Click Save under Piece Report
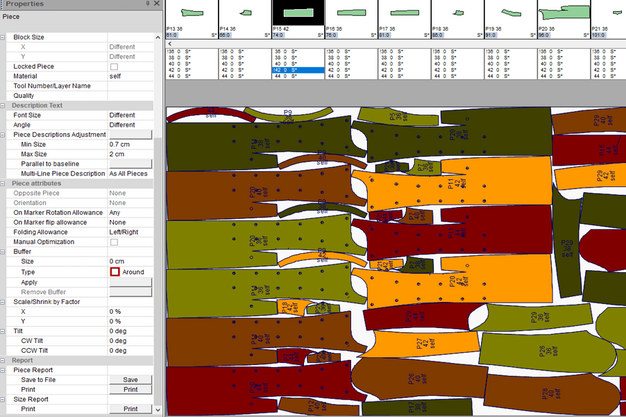Image resolution: width=626 pixels, height=417 pixels. tap(130, 380)
